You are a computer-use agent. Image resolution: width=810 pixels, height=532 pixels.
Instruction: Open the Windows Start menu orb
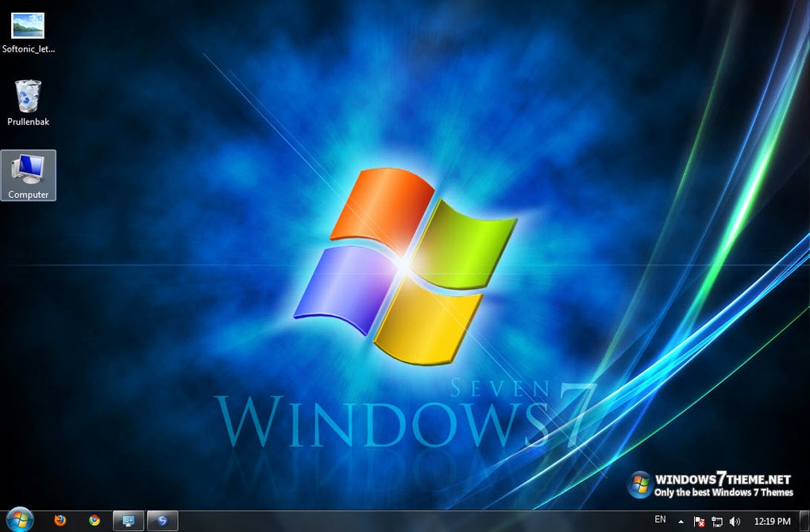(x=20, y=519)
